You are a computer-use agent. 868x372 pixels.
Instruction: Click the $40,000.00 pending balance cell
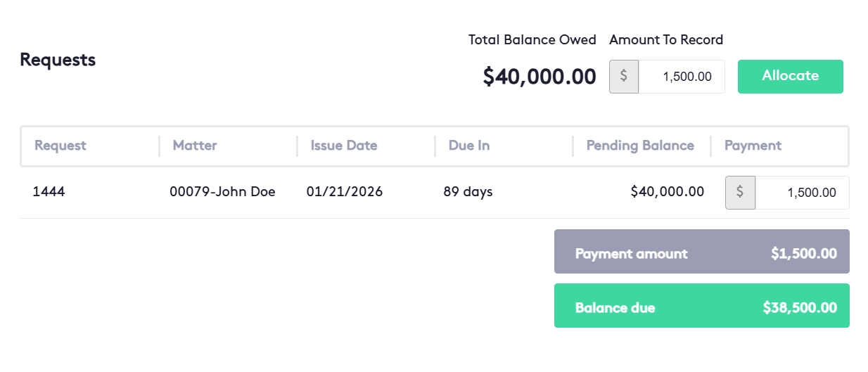[x=667, y=191]
